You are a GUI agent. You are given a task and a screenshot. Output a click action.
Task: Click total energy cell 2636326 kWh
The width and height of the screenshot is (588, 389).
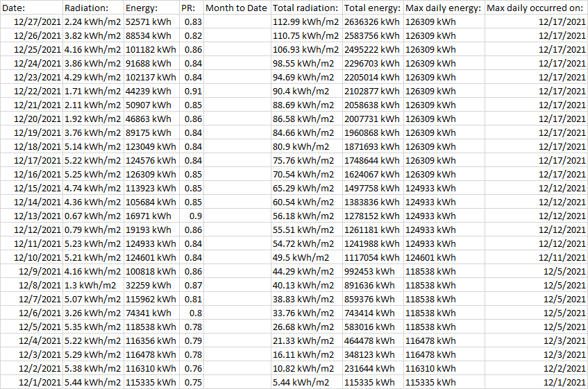(x=373, y=21)
